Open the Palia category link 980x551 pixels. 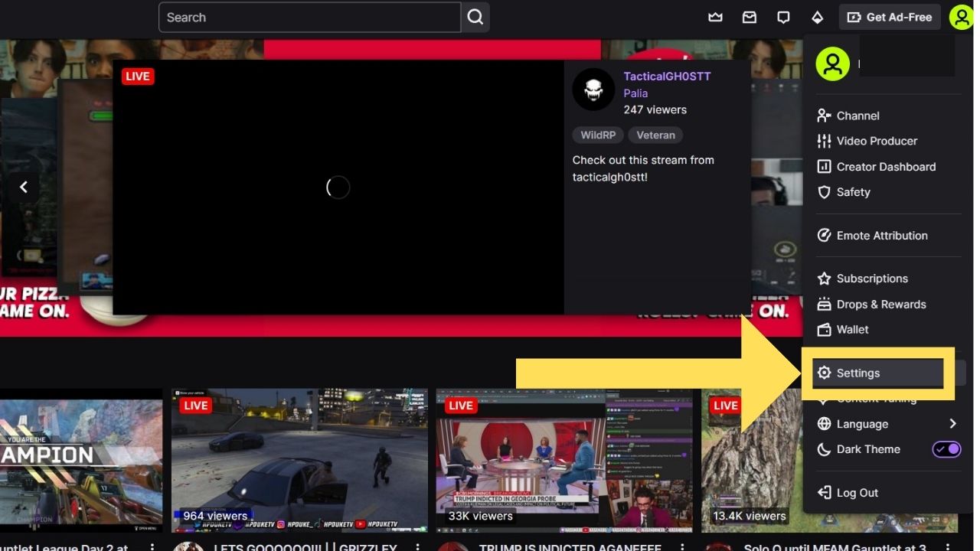point(635,93)
